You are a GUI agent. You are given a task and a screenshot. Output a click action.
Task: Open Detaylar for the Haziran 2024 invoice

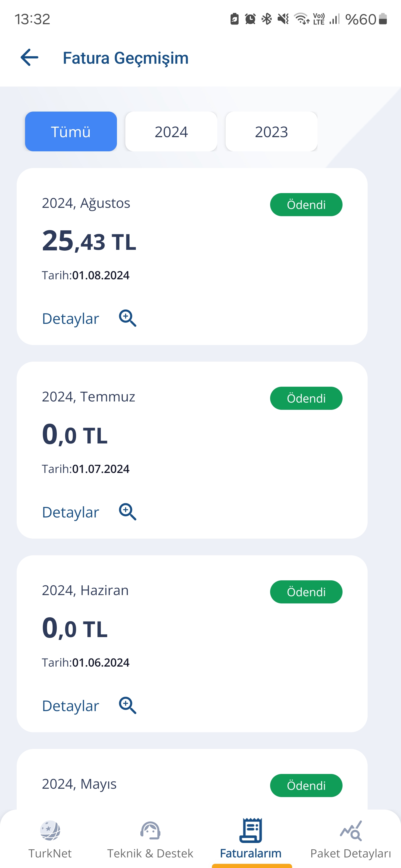[x=70, y=706]
